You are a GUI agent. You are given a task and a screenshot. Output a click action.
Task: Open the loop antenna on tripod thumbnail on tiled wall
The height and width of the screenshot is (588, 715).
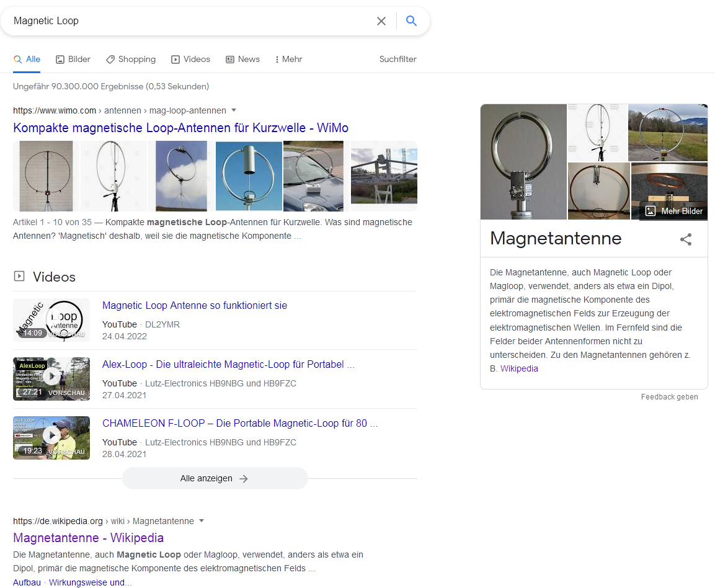[46, 176]
